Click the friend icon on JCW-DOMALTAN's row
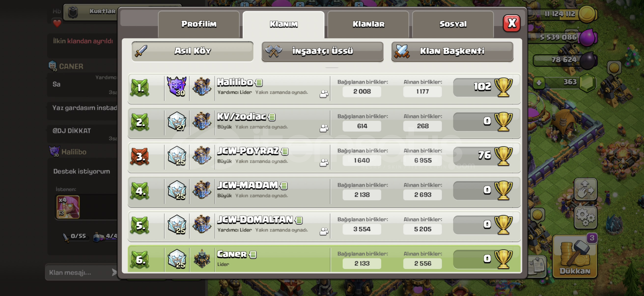The width and height of the screenshot is (644, 296). (324, 232)
